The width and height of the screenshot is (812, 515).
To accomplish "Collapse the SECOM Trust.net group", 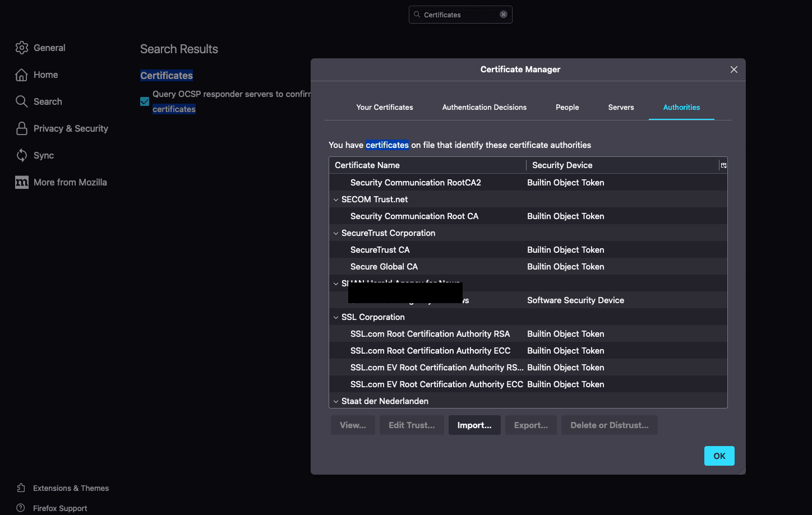I will [x=336, y=199].
